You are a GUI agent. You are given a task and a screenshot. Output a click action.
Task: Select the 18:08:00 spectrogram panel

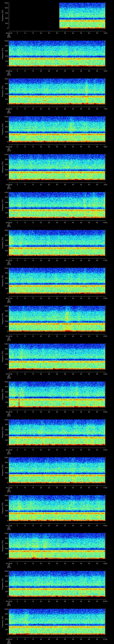pos(57,167)
